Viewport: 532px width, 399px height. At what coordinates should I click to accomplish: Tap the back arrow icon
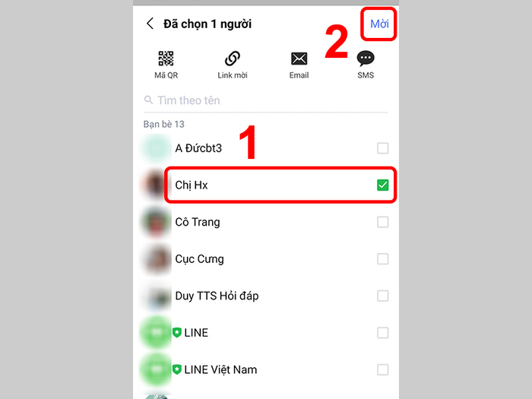[150, 24]
